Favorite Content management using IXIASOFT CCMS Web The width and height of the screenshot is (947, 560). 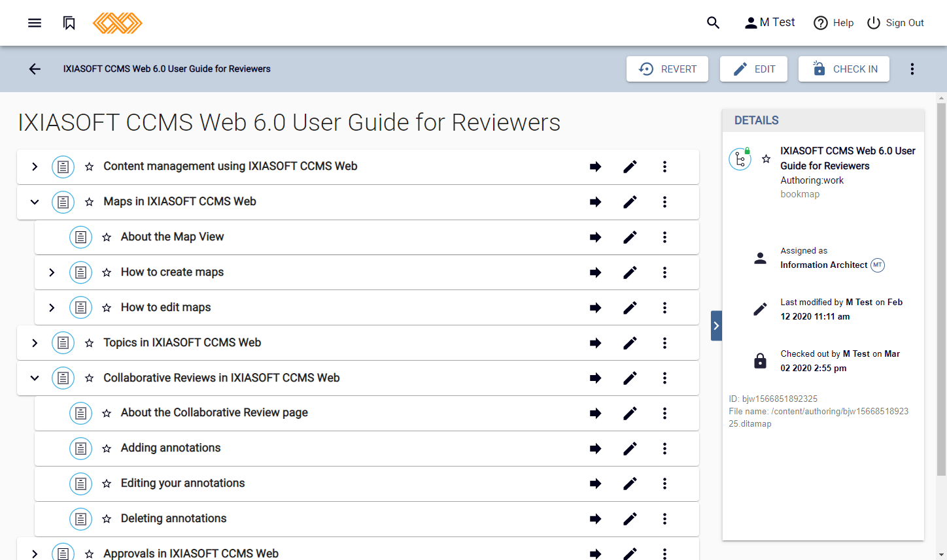(89, 167)
